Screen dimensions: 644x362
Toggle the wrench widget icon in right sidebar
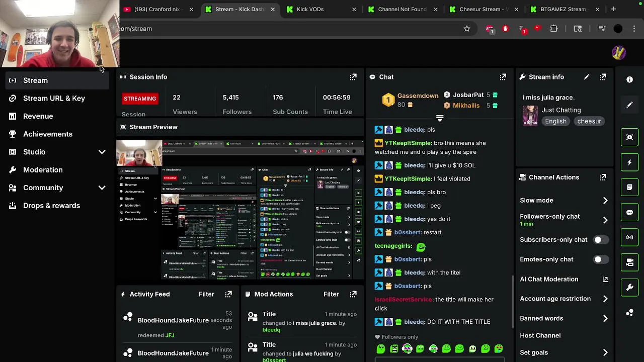pos(629,288)
